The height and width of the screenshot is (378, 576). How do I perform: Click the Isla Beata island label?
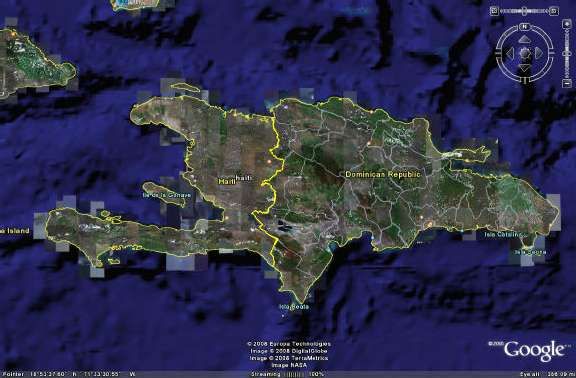click(294, 307)
